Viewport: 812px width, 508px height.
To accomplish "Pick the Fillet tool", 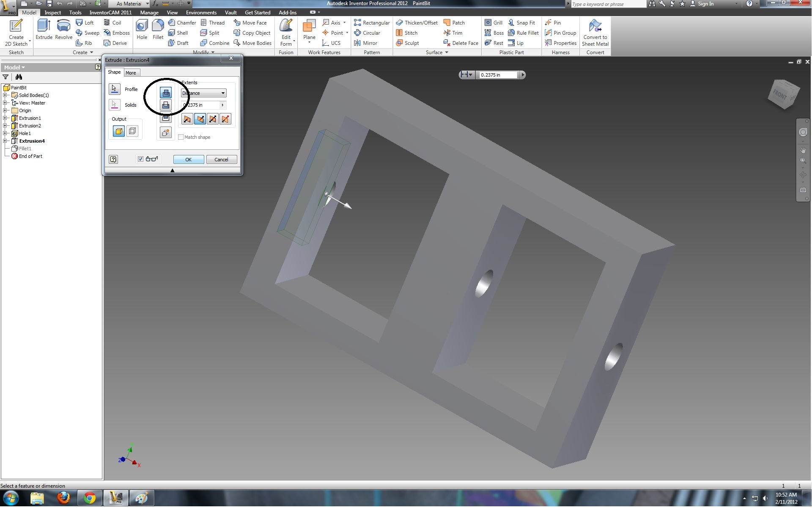I will [158, 29].
